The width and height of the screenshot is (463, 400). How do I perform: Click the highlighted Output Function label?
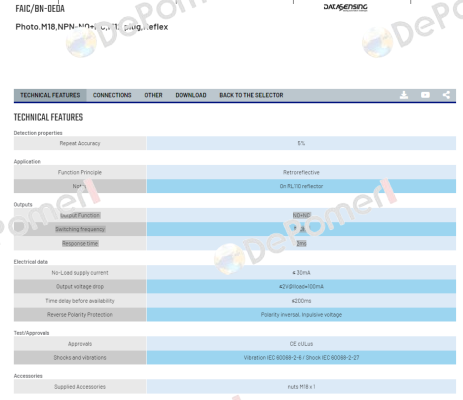[80, 215]
